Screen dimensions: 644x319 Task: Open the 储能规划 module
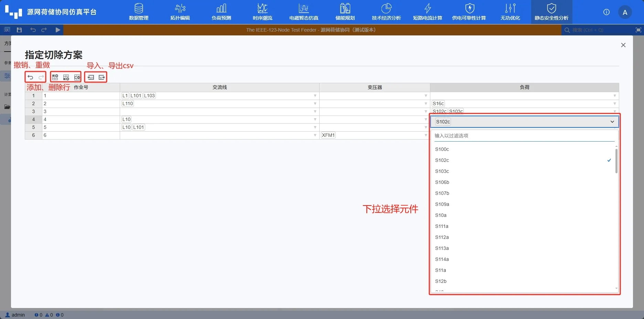pos(345,12)
